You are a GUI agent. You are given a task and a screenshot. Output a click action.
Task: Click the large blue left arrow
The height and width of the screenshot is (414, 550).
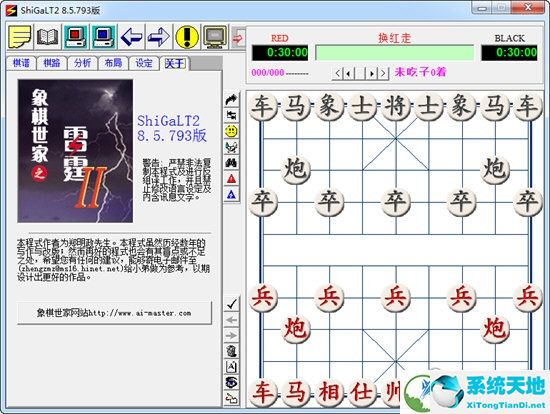[131, 36]
